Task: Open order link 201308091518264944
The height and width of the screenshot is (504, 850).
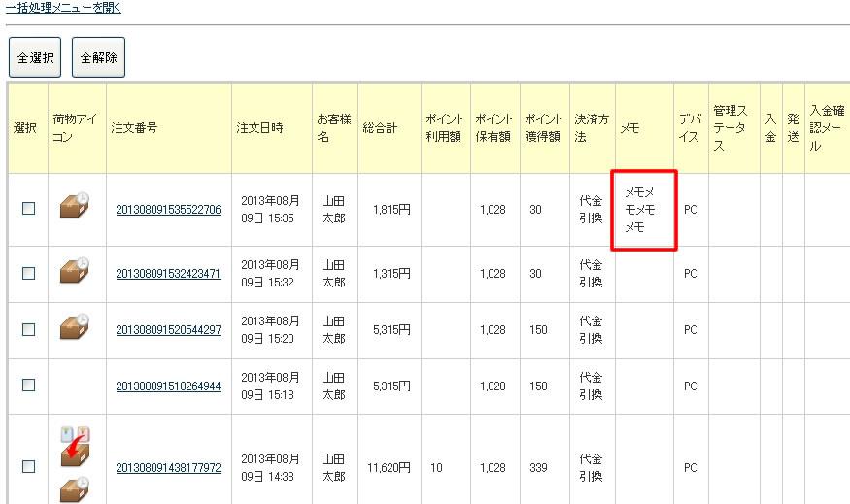Action: 168,386
